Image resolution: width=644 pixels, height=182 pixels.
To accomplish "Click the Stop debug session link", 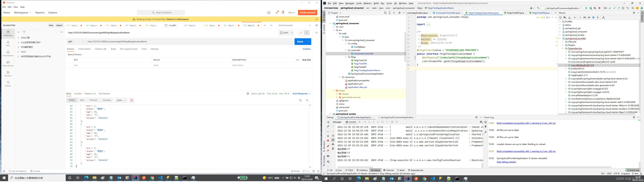I will point(506,162).
